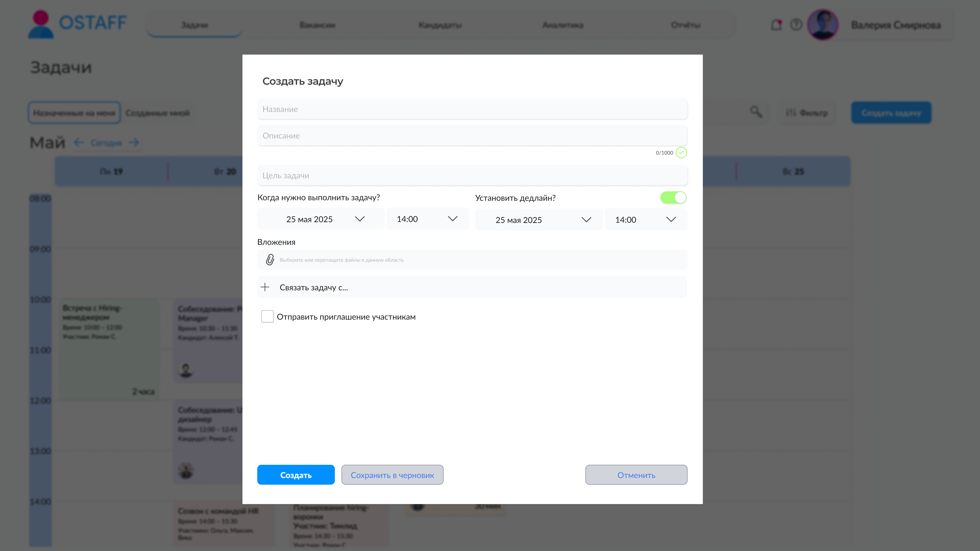The image size is (980, 551).
Task: Open the deadline date dropdown 25 мая 2025
Action: pyautogui.click(x=538, y=220)
